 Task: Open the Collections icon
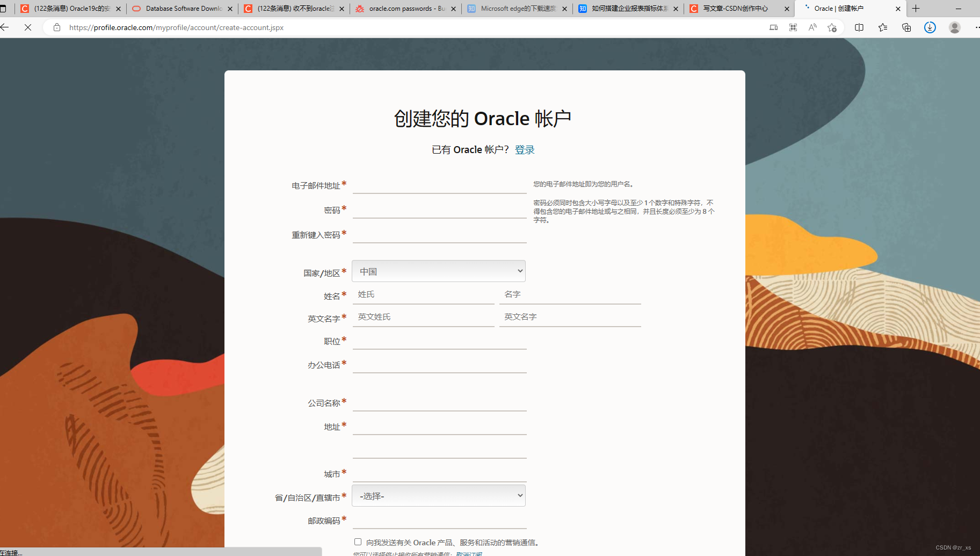tap(906, 27)
